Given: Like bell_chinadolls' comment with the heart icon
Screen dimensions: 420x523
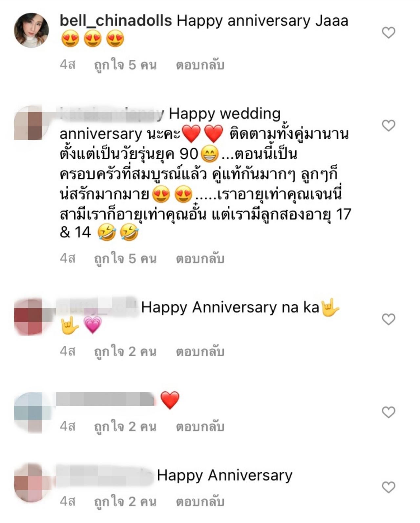Looking at the screenshot, I should [388, 32].
